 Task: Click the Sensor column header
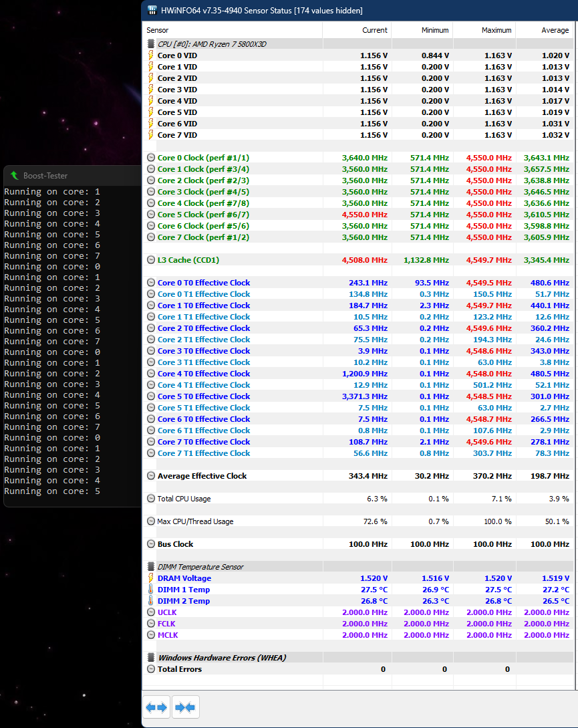(x=233, y=30)
